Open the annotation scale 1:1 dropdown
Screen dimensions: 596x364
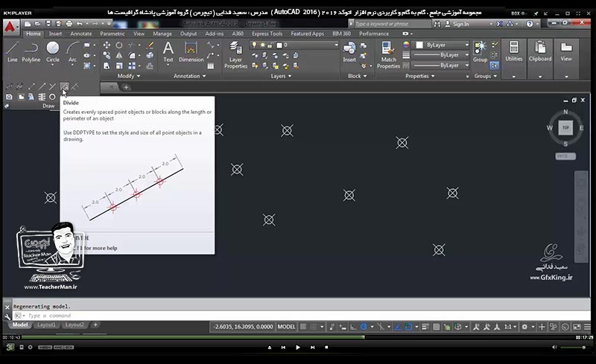tap(510, 327)
